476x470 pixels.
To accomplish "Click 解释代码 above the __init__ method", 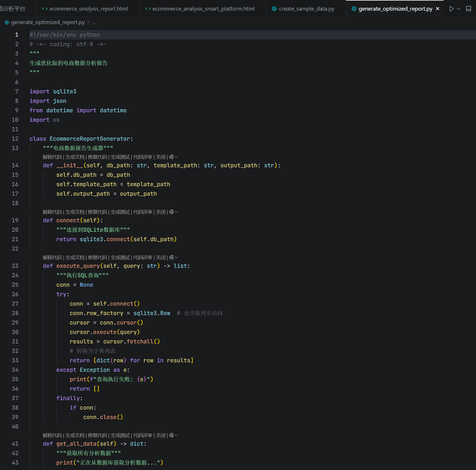I will 52,157.
